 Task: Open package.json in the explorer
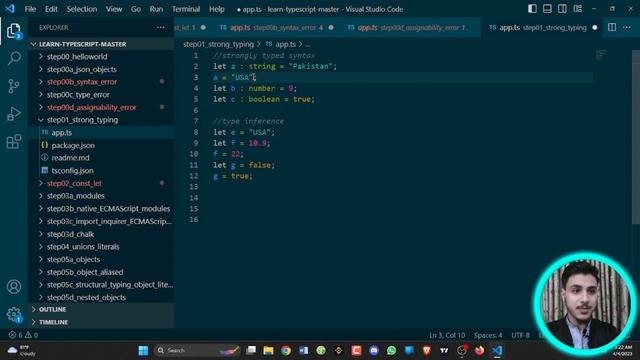101,145
